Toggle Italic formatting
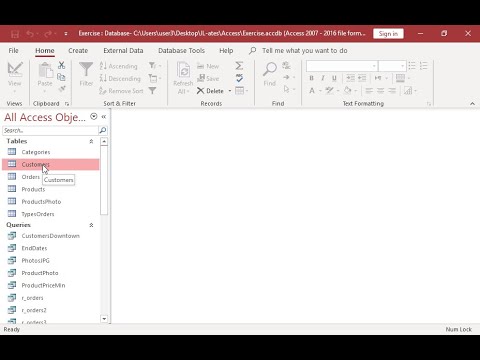The width and height of the screenshot is (480, 360). [x=323, y=78]
